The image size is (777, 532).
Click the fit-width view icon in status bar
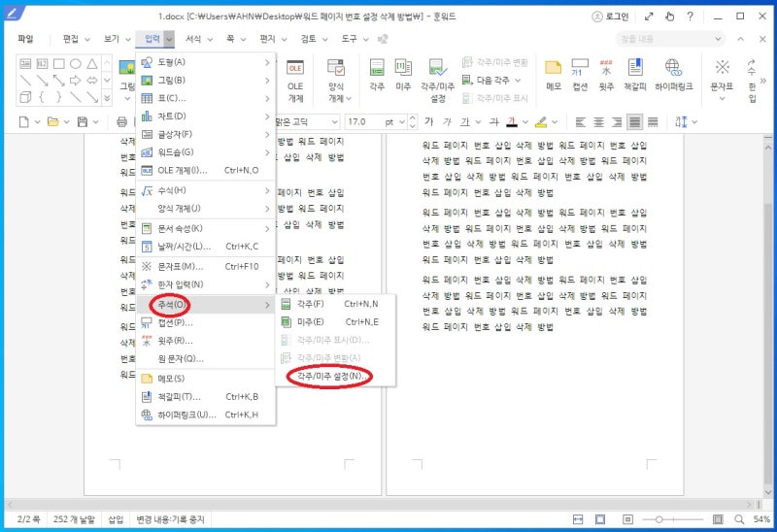click(578, 519)
